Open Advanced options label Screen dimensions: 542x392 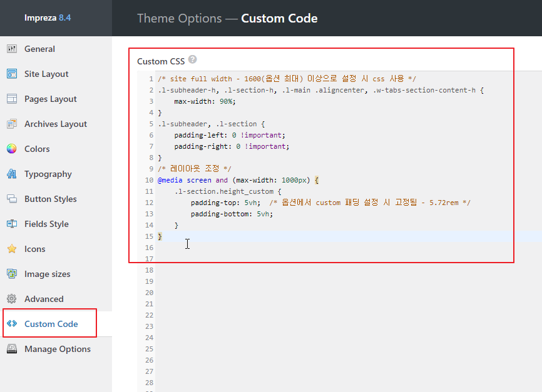pyautogui.click(x=44, y=299)
